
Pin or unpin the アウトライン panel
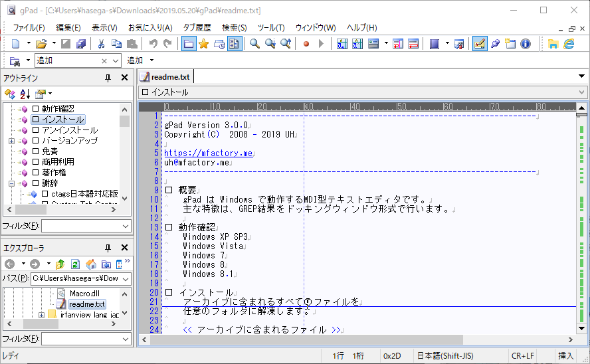click(x=108, y=78)
